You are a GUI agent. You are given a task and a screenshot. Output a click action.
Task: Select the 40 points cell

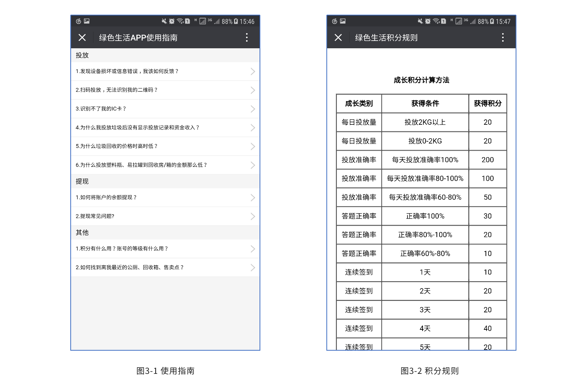tap(488, 328)
